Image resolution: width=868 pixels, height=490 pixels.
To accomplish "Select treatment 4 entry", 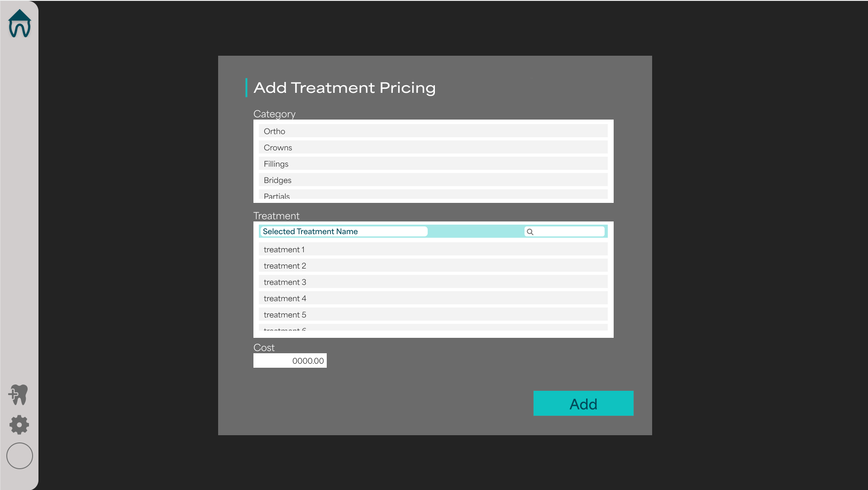I will (x=433, y=298).
